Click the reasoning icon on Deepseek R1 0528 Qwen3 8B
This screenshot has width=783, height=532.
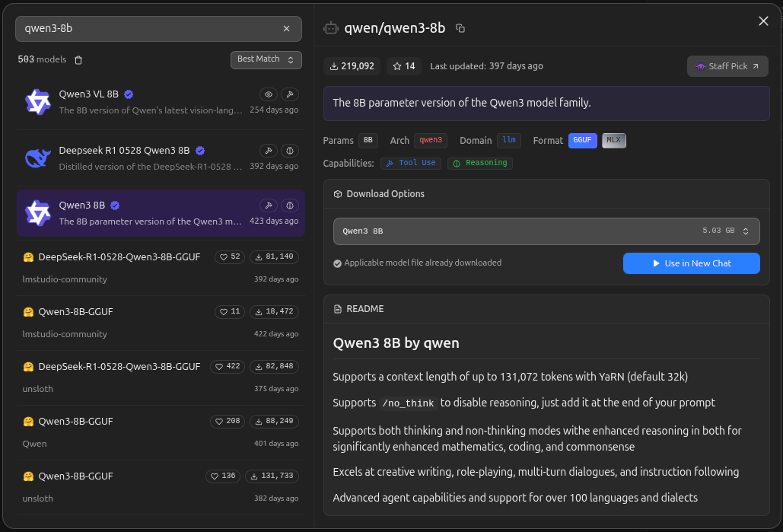pos(290,151)
